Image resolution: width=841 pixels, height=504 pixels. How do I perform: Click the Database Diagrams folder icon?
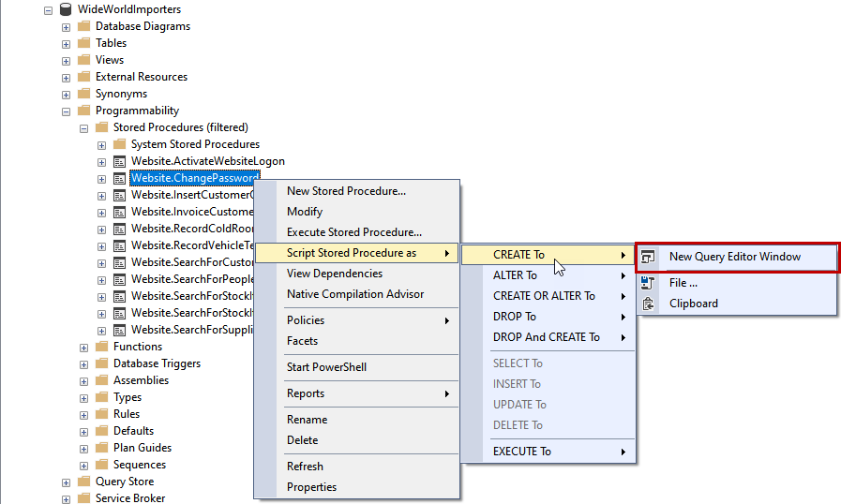tap(83, 26)
